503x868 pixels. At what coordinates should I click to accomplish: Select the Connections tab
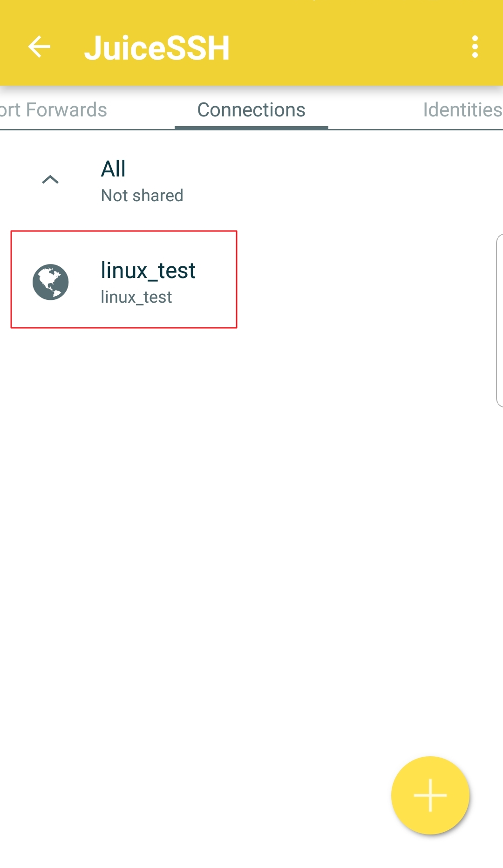tap(251, 110)
